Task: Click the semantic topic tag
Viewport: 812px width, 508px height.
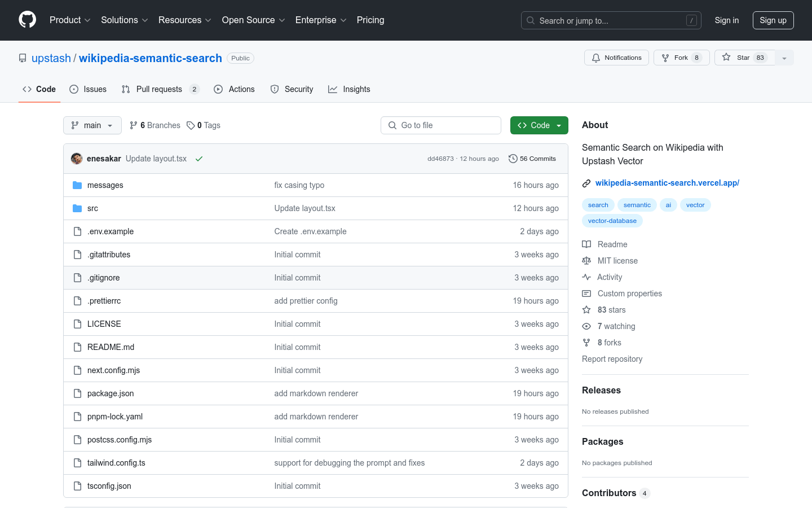Action: tap(637, 205)
